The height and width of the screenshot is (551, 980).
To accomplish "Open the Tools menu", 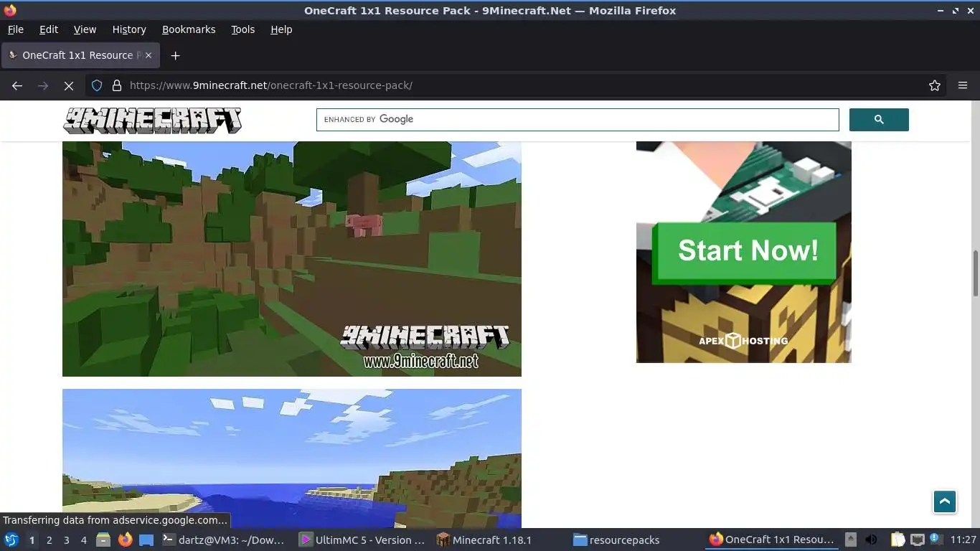I will [x=243, y=29].
